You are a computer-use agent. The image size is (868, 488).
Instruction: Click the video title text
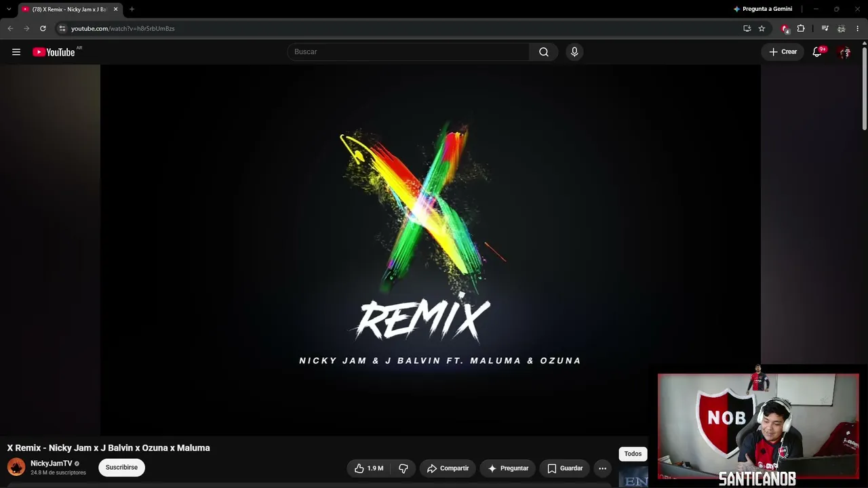tap(108, 448)
